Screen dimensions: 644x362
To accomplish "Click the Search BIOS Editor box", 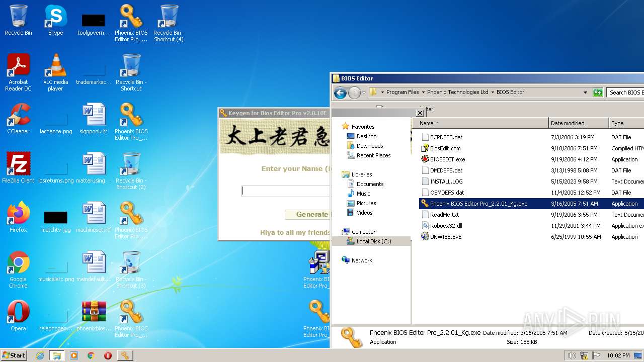I will pos(625,93).
